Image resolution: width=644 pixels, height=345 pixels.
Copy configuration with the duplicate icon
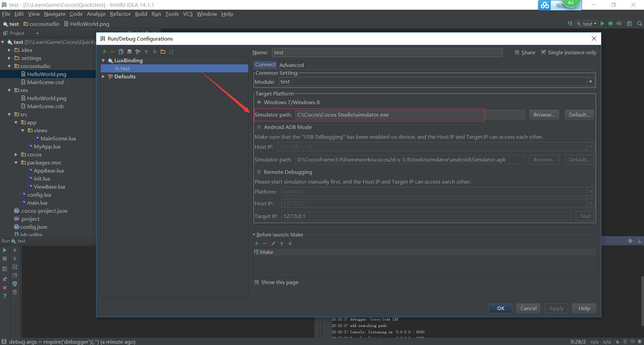(121, 52)
